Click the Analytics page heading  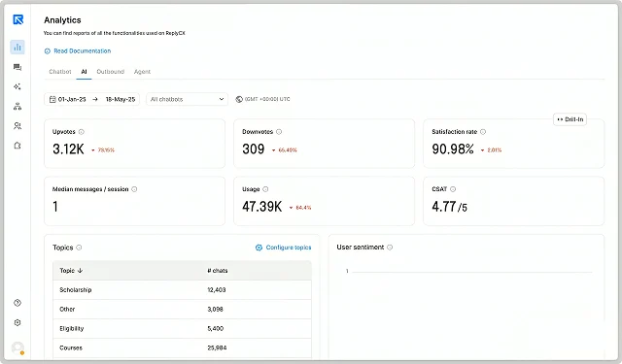point(62,20)
